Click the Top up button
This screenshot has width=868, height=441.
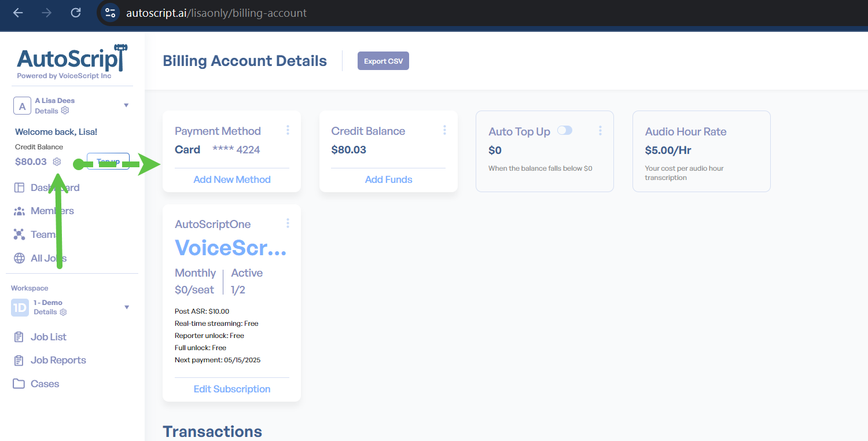click(x=108, y=161)
